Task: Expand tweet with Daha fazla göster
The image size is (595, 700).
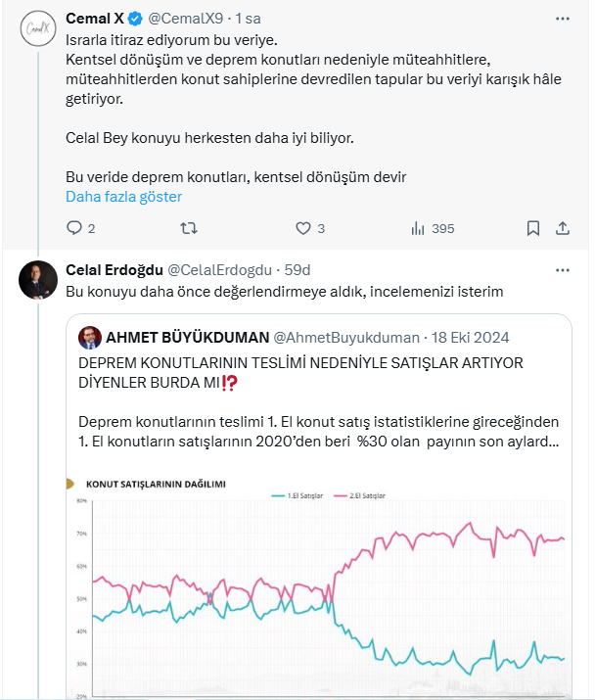Action: coord(123,196)
